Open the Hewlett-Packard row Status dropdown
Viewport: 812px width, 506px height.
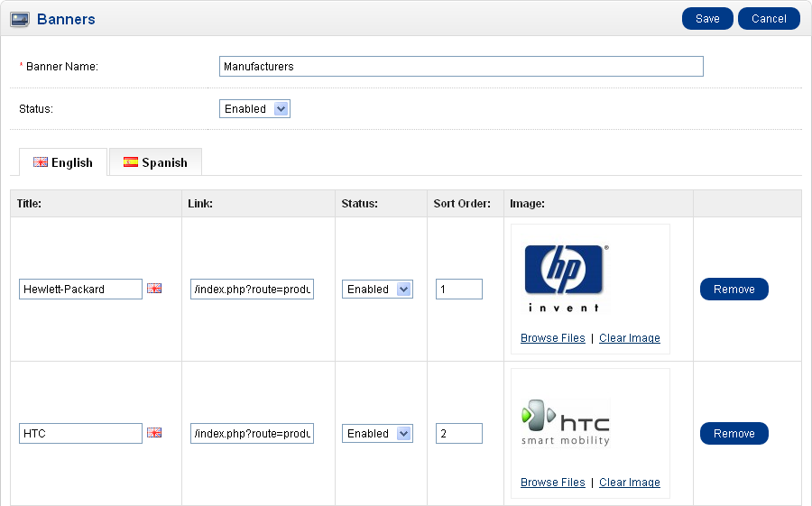point(377,289)
